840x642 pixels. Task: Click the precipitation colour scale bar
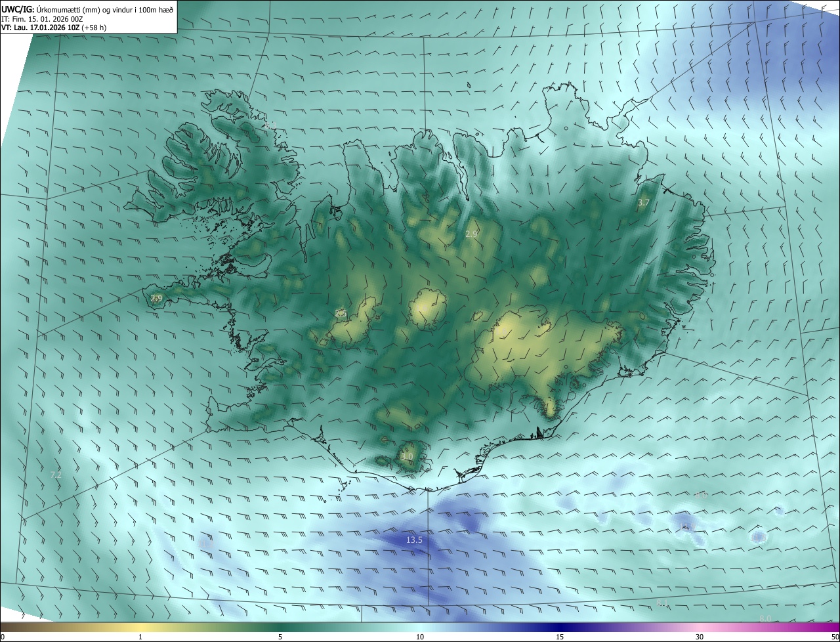(420, 628)
